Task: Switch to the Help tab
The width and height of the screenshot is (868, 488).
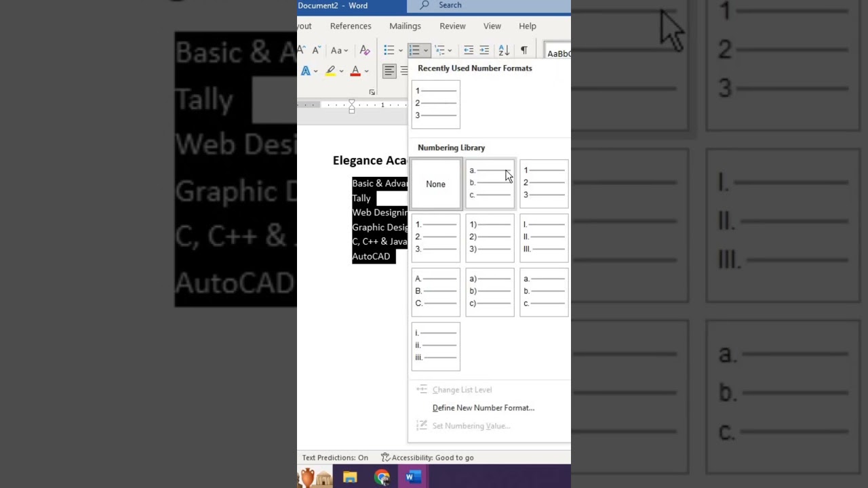Action: click(x=528, y=26)
